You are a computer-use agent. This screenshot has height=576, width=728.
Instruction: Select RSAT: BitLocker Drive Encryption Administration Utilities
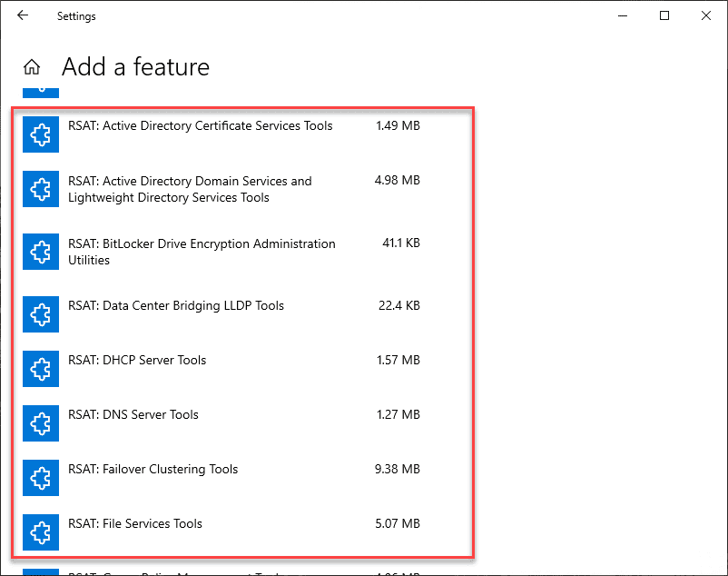coord(202,252)
